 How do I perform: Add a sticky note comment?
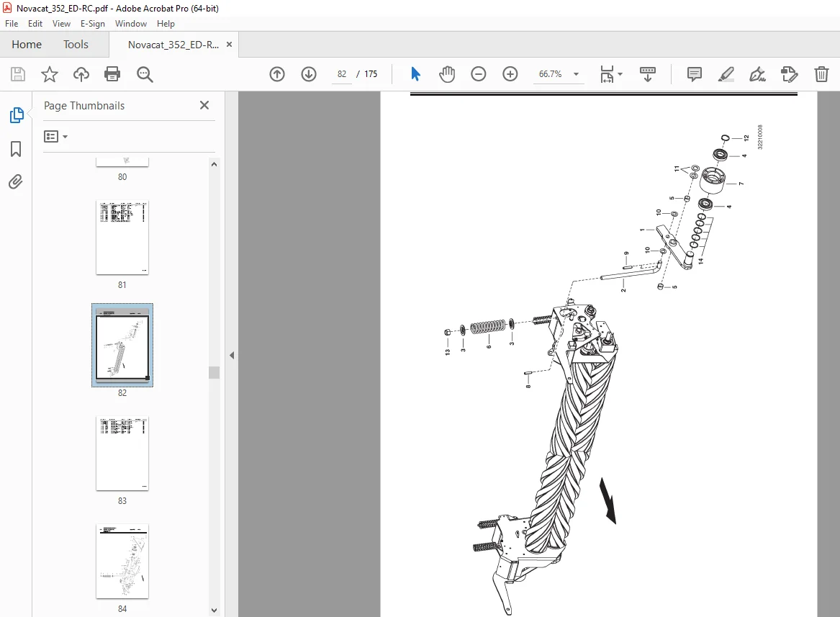(695, 74)
